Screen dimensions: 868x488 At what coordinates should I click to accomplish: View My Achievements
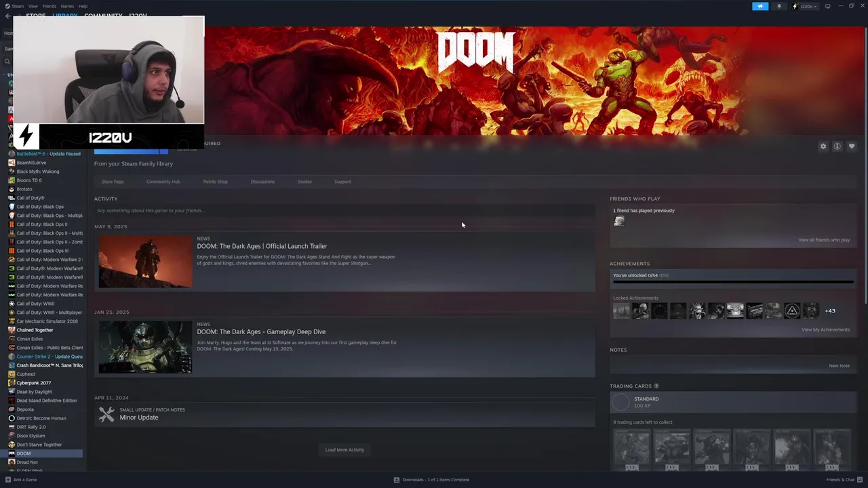click(825, 329)
